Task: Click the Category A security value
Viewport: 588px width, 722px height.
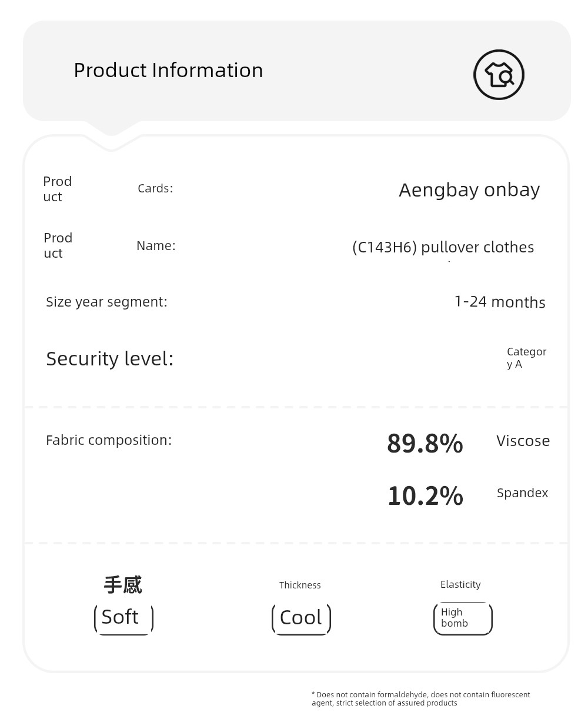Action: click(526, 358)
